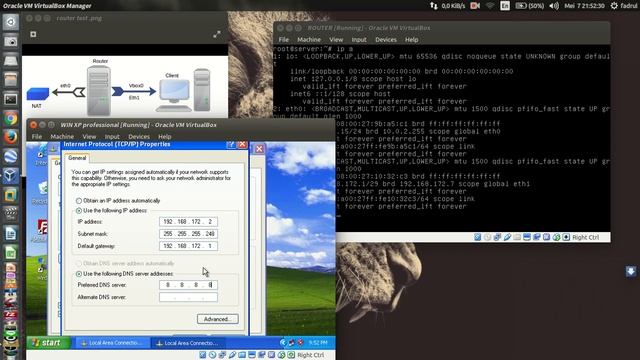Screen dimensions: 640x360
Task: Click the USB plug indicator in ROUTER status bar
Action: pos(507,237)
